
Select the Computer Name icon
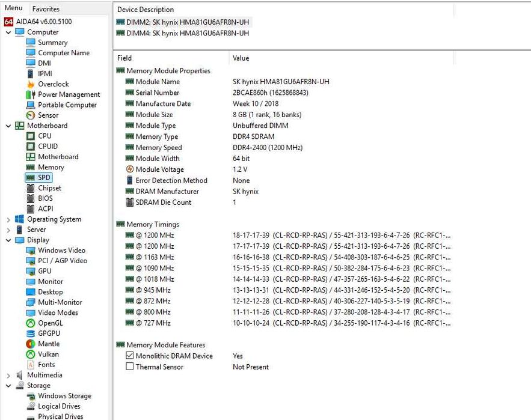point(31,53)
